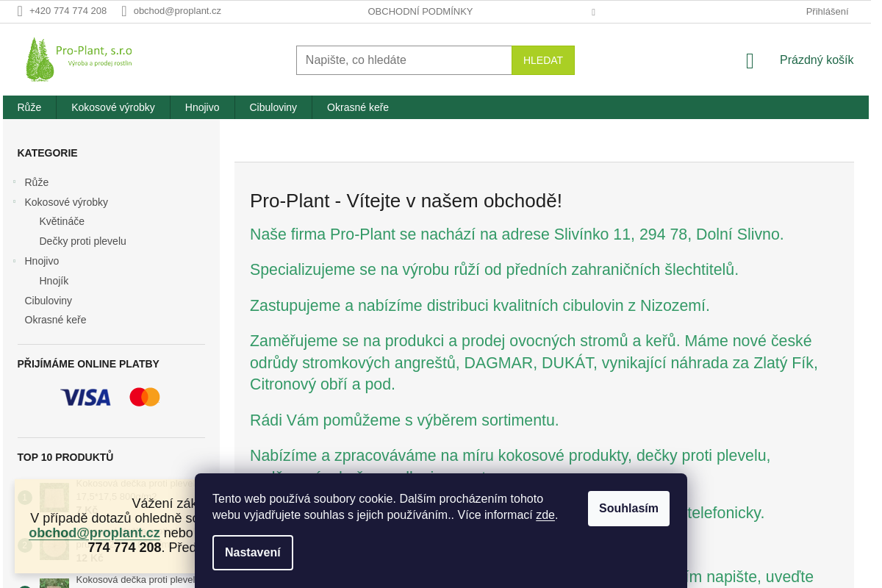882x588 pixels.
Task: Open Cibuloviny in the green navigation bar
Action: click(x=273, y=107)
